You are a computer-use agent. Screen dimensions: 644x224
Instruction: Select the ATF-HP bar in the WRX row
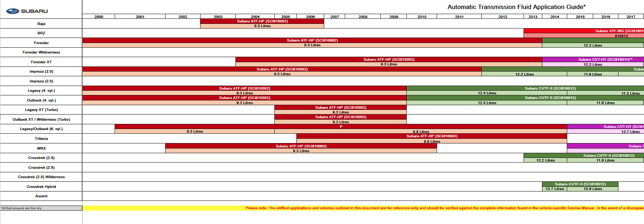pos(301,146)
